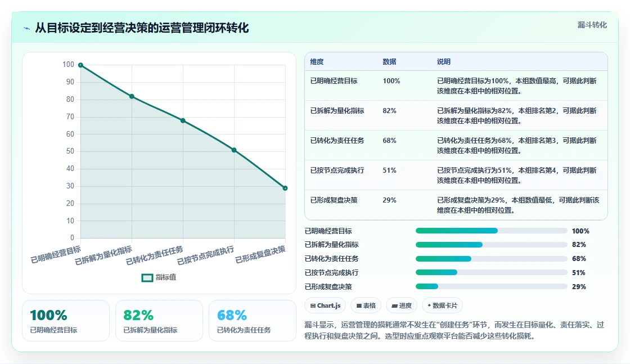Screen dimensions: 630x364
Task: Click the icon inside 表格 chip
Action: coord(359,305)
